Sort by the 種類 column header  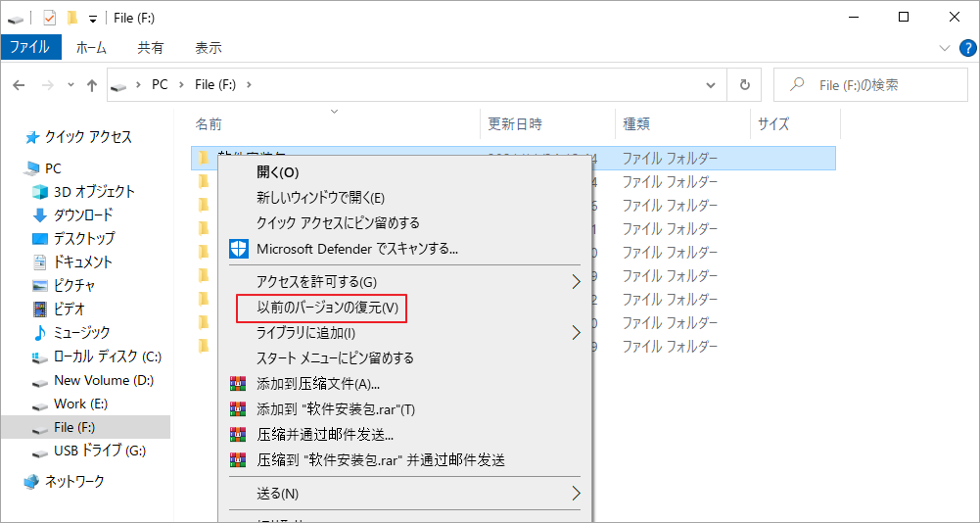636,123
